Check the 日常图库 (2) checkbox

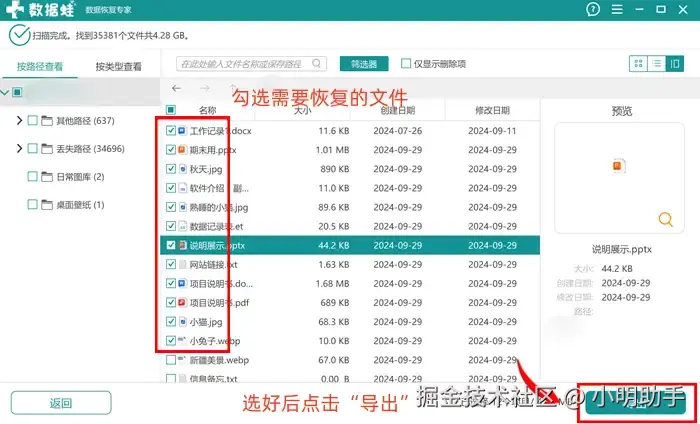click(x=33, y=177)
